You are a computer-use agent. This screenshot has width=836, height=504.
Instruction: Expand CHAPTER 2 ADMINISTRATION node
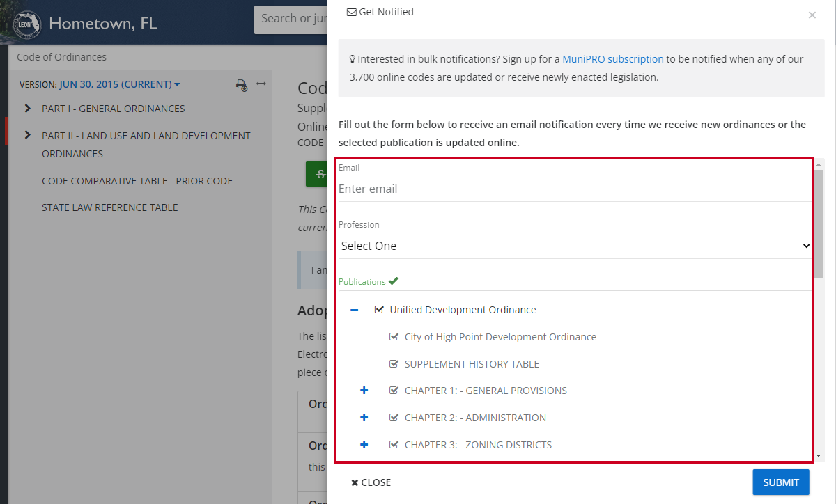[364, 418]
